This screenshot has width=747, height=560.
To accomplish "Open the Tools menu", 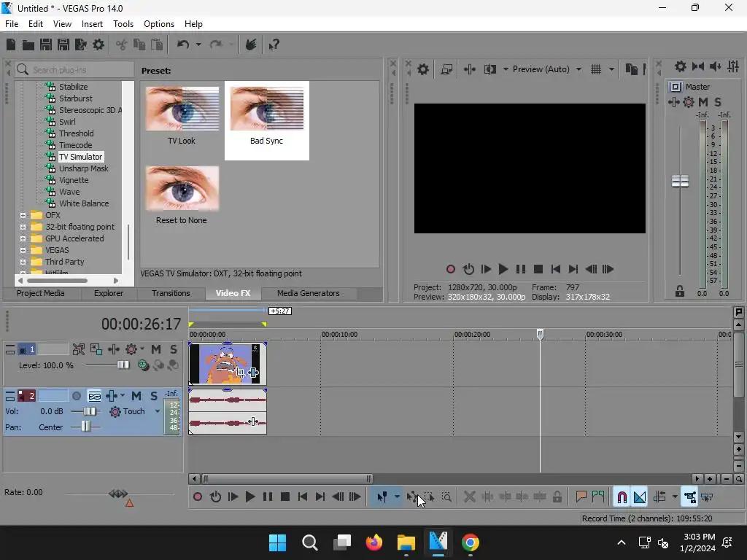I will (x=123, y=24).
